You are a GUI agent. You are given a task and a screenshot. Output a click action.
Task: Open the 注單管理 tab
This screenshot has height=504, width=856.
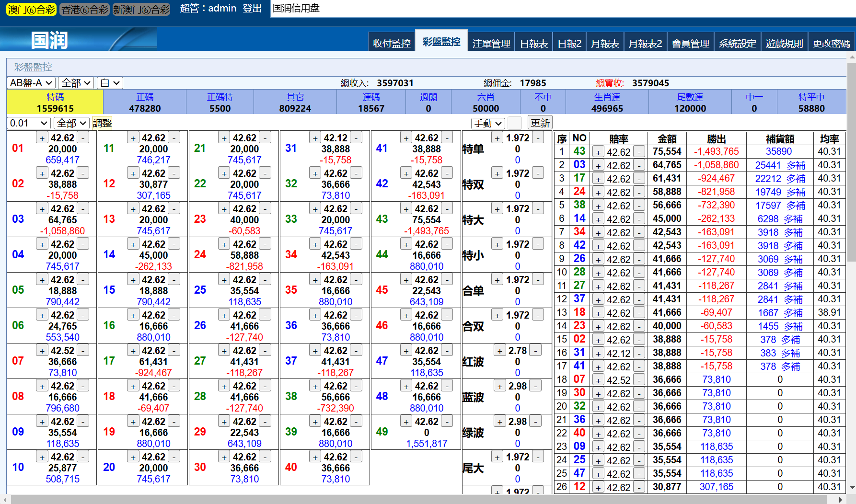pos(491,43)
